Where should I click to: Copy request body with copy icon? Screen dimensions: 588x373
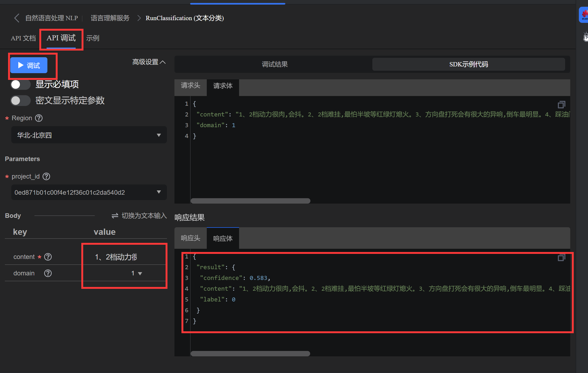pyautogui.click(x=561, y=105)
